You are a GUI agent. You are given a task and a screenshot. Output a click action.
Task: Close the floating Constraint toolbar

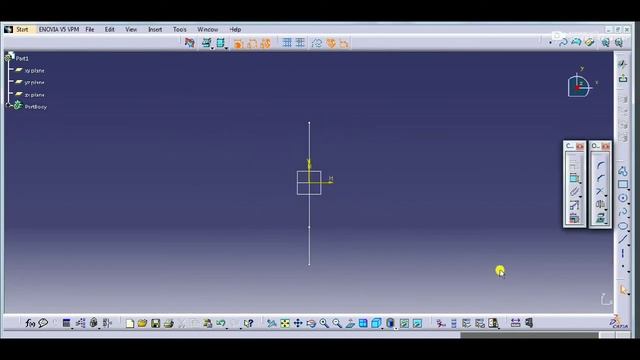580,146
